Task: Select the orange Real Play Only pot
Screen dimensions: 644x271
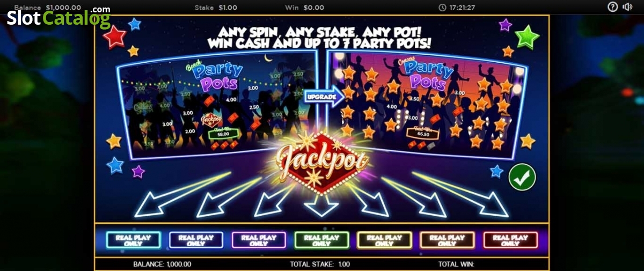Action: point(447,240)
